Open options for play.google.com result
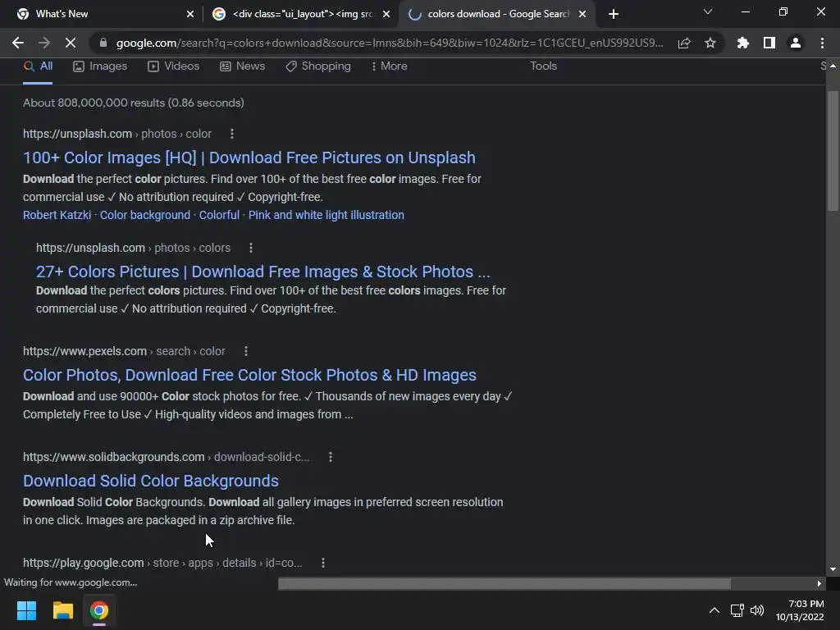This screenshot has height=630, width=840. (323, 563)
